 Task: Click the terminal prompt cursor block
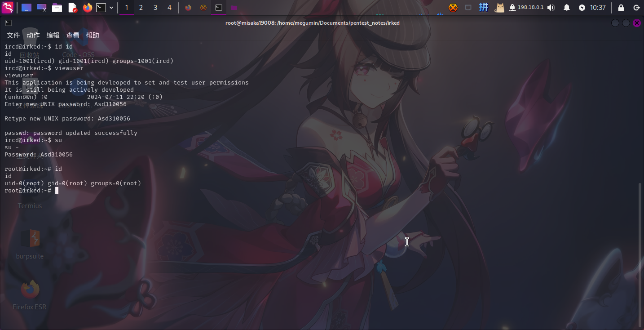[57, 191]
